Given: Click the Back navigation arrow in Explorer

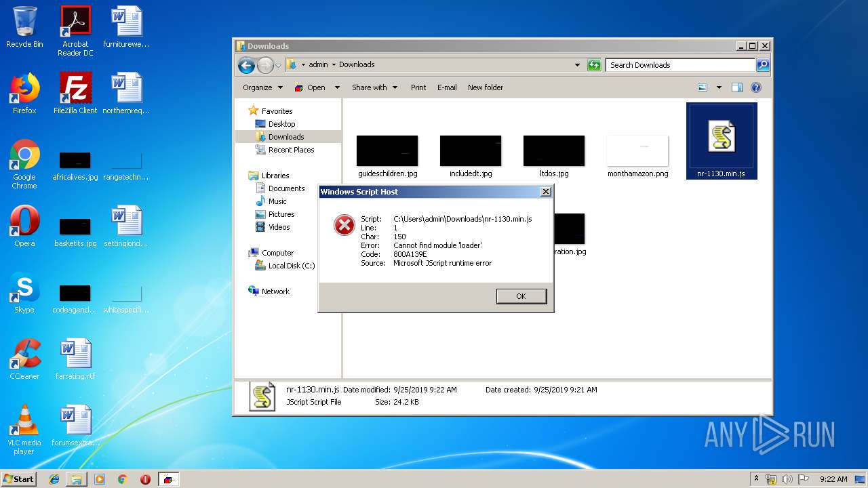Looking at the screenshot, I should (246, 65).
